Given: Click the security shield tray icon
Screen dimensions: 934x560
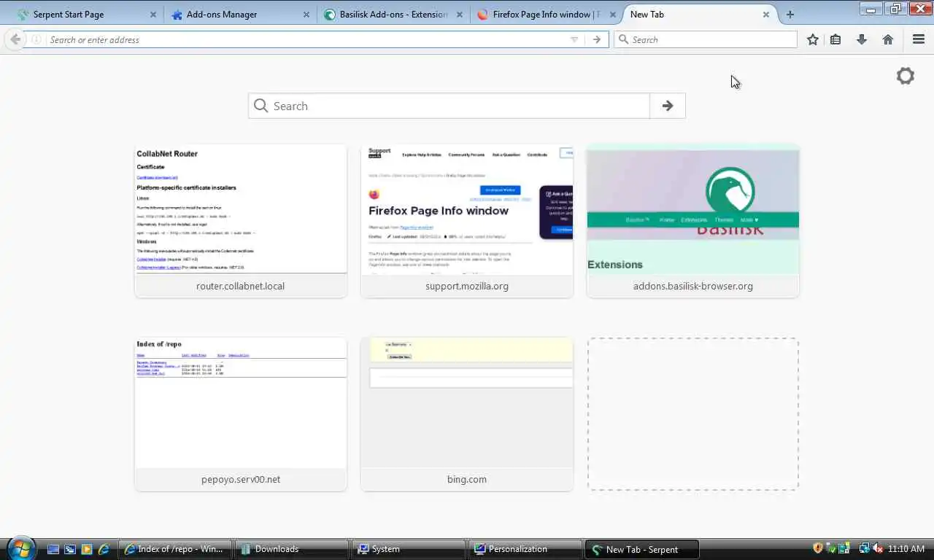Looking at the screenshot, I should coord(818,548).
